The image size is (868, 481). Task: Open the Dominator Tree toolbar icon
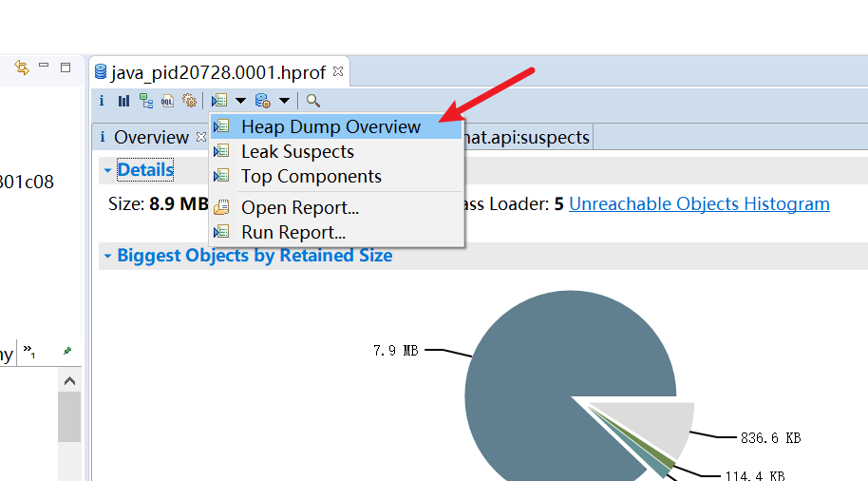pyautogui.click(x=145, y=101)
